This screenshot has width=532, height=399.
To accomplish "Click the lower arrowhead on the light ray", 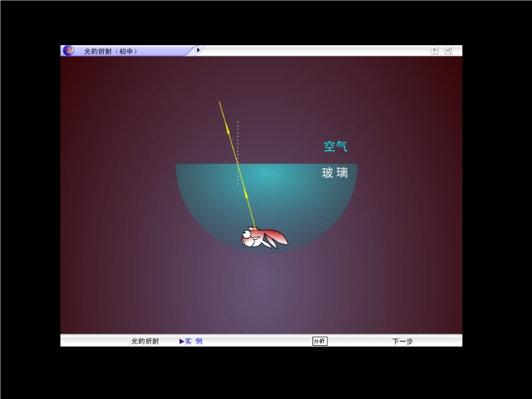I will click(x=246, y=195).
